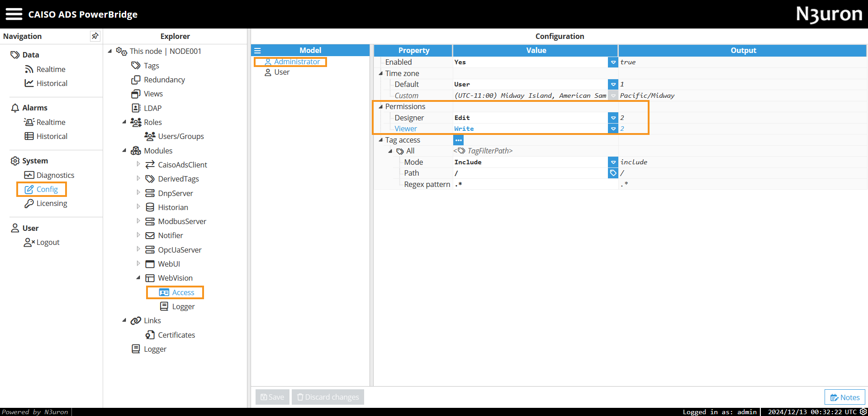Collapse the WebVision module
Viewport: 868px width, 416px height.
138,277
